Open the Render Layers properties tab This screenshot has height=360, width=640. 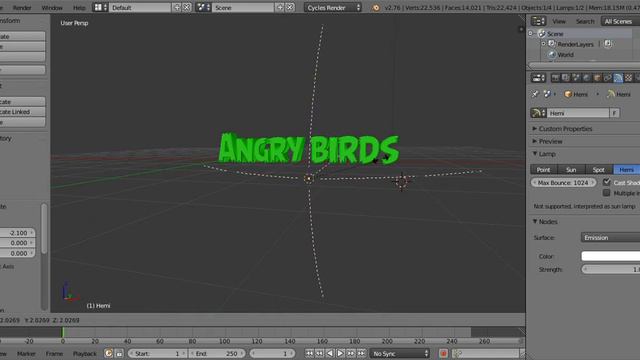click(566, 78)
